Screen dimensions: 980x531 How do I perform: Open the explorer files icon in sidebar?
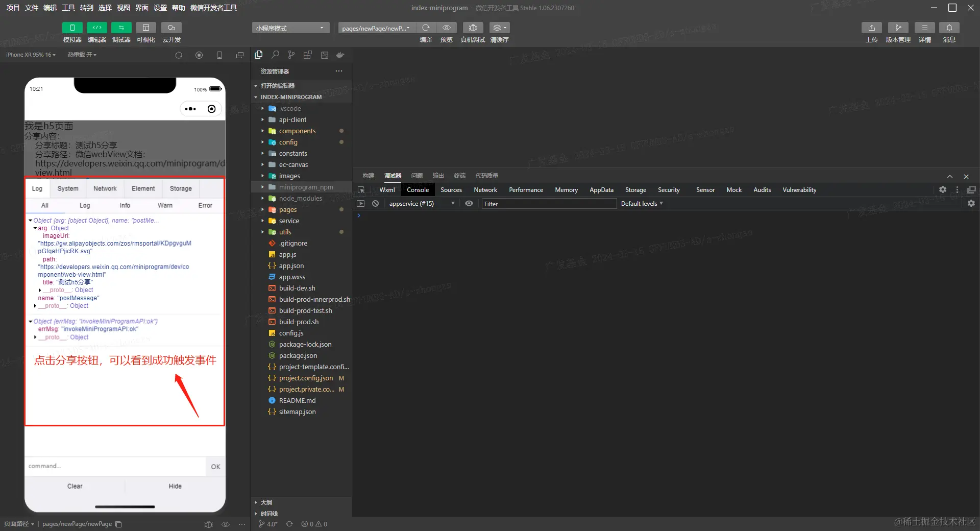[x=259, y=55]
